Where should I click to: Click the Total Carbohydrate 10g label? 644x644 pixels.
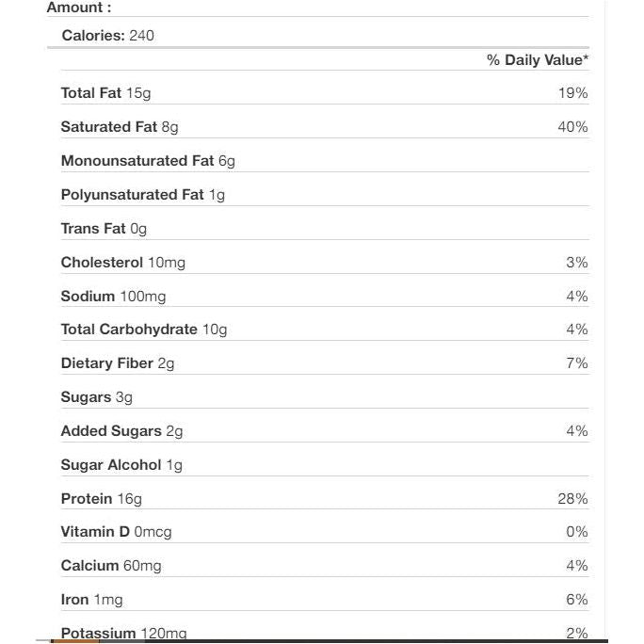[144, 330]
